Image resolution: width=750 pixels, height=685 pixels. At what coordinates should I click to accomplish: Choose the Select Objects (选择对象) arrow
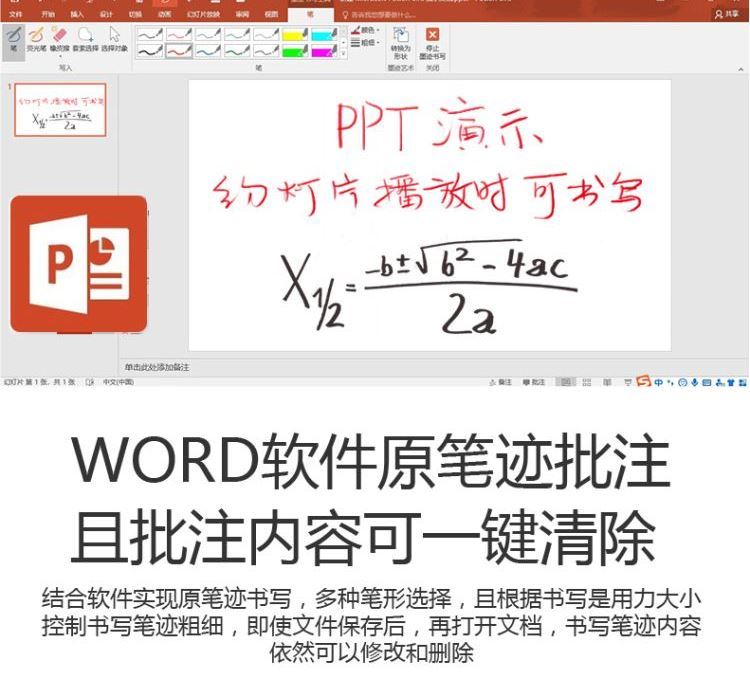tap(115, 39)
